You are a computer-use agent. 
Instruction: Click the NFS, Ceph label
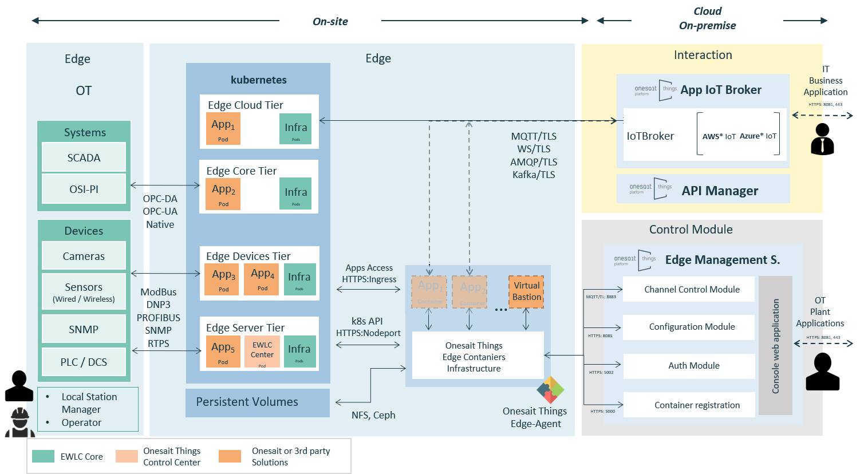(x=373, y=415)
